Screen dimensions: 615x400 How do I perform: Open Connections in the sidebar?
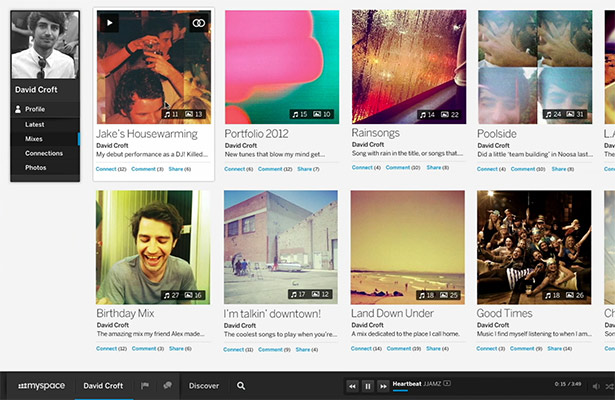point(45,153)
